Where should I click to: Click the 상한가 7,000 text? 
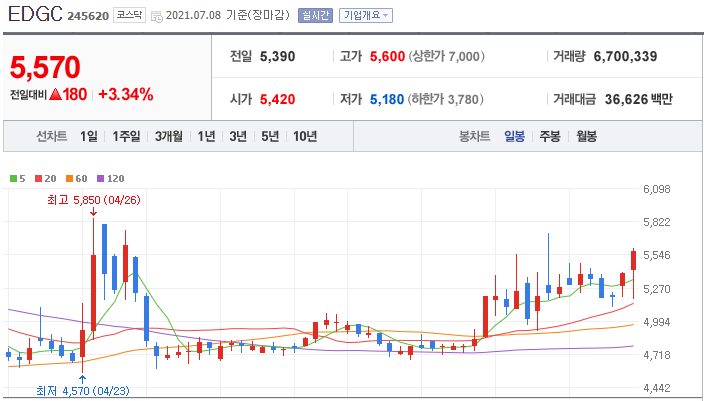point(446,57)
